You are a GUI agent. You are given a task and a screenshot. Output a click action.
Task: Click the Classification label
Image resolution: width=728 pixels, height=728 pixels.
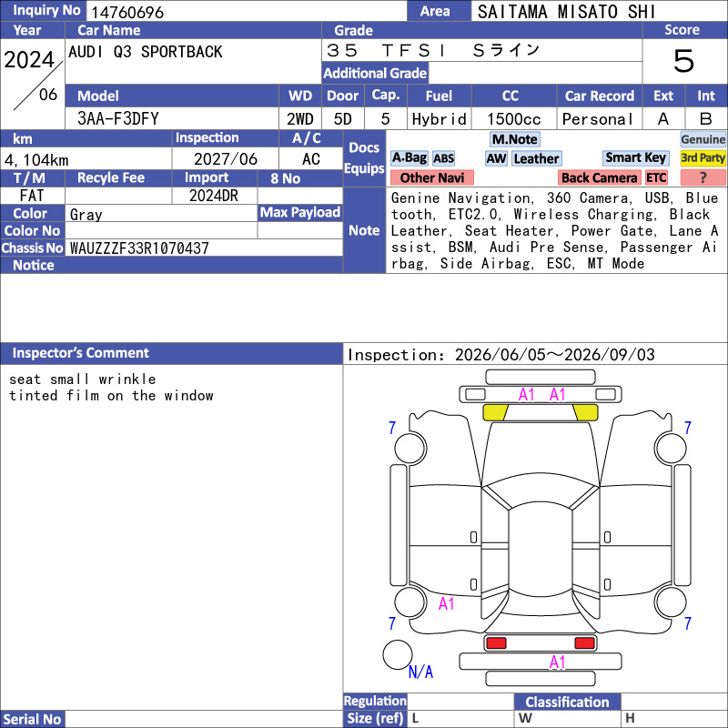tap(567, 702)
